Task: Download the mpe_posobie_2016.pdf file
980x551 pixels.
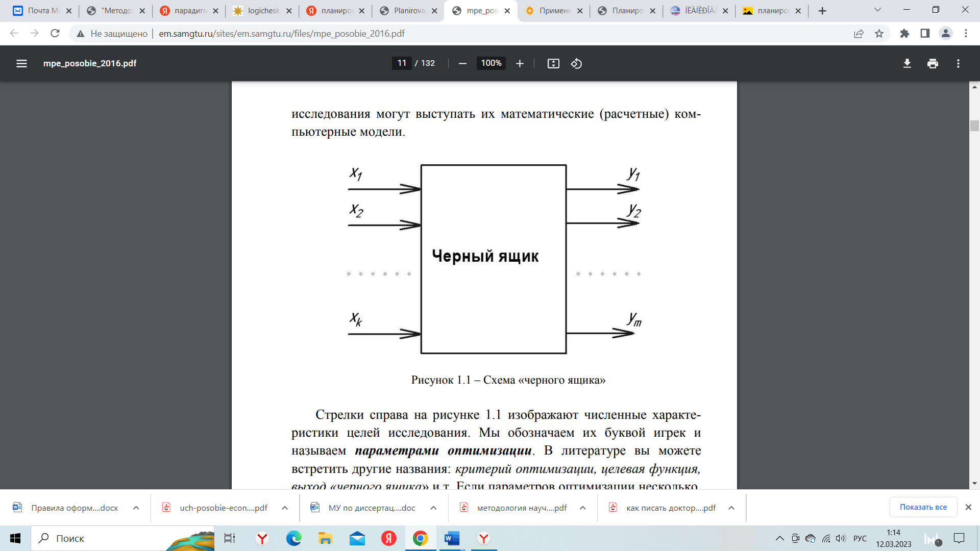Action: [x=907, y=63]
